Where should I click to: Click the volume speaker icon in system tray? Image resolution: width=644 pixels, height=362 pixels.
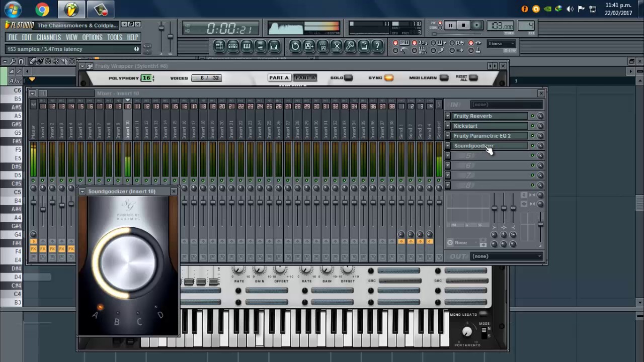(x=570, y=9)
